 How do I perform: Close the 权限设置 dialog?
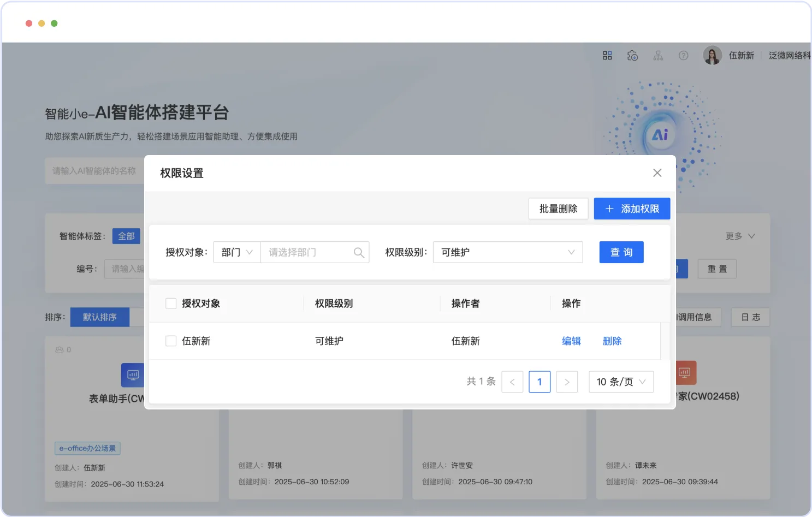(x=657, y=173)
